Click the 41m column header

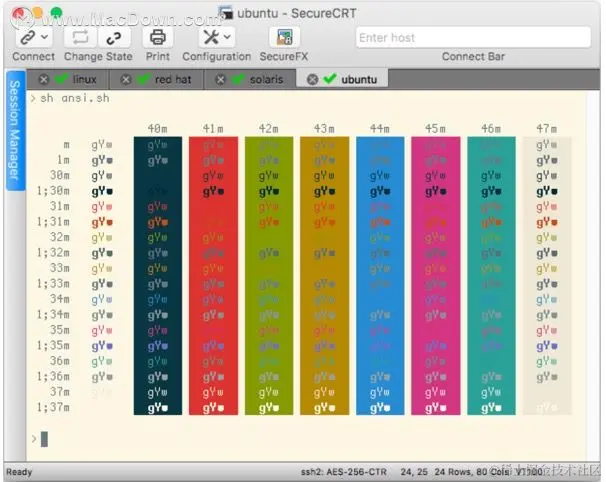click(x=213, y=129)
